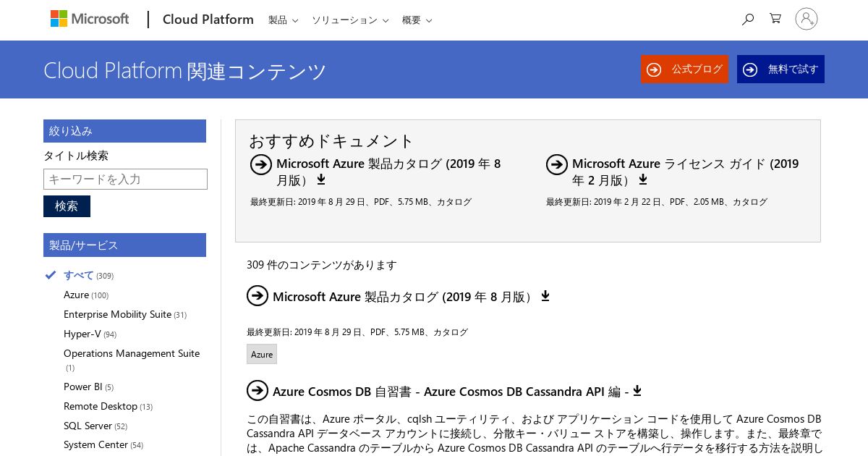Filter by Hyper-V (94)

[90, 334]
